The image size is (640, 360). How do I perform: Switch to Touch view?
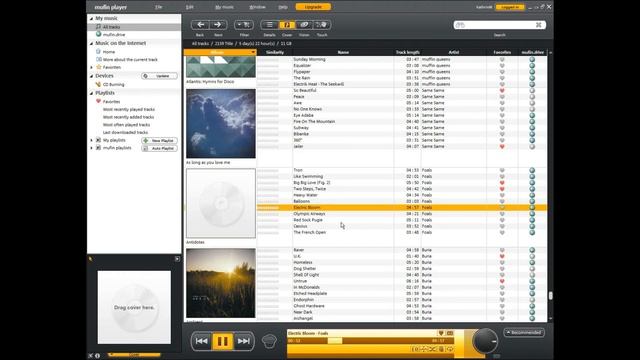(322, 25)
